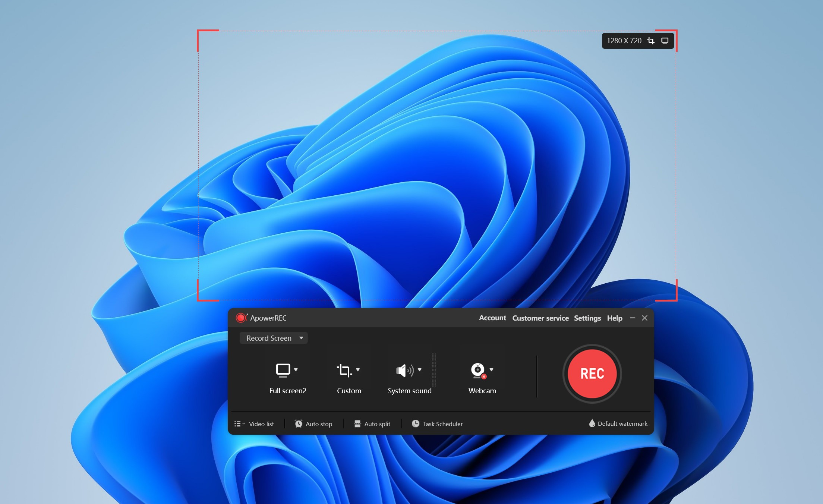Open Customer service
The height and width of the screenshot is (504, 823).
[540, 318]
